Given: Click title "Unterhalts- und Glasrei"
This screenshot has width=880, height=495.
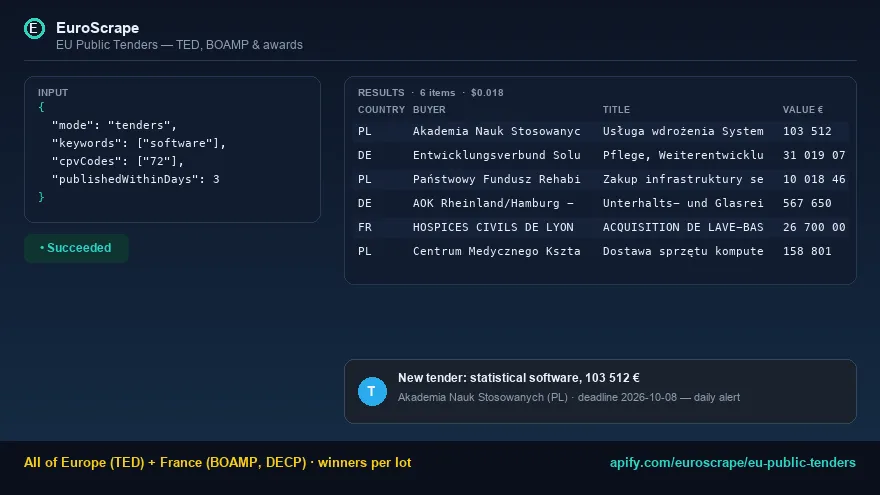Looking at the screenshot, I should (x=683, y=203).
